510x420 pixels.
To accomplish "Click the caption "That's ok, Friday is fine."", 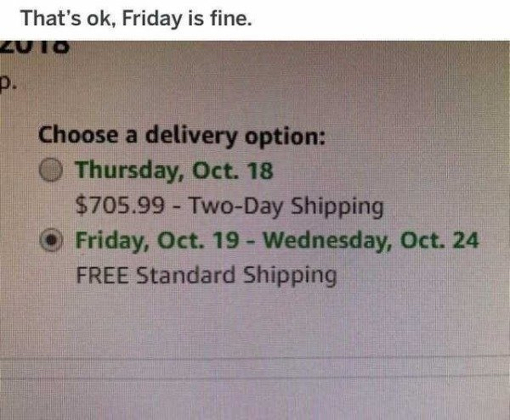I will click(136, 19).
